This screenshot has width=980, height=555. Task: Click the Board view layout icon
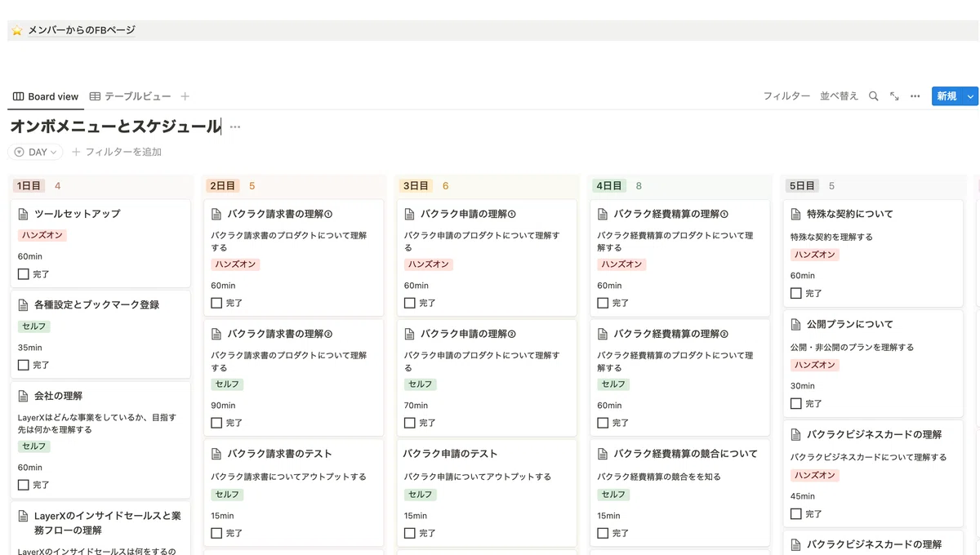click(x=18, y=96)
